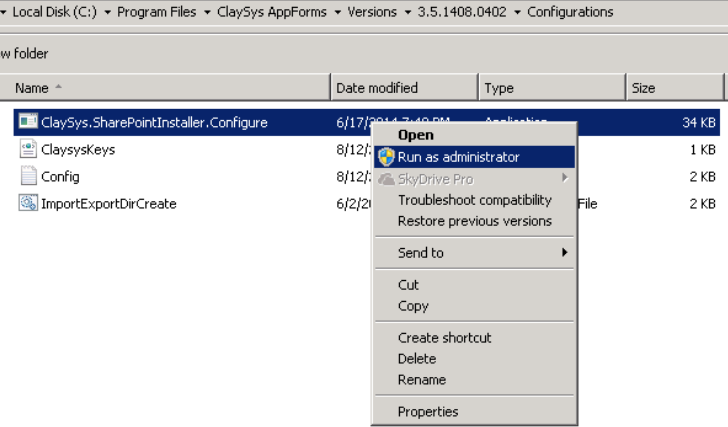Click the shield icon beside Run as administrator
The height and width of the screenshot is (427, 728).
click(386, 157)
